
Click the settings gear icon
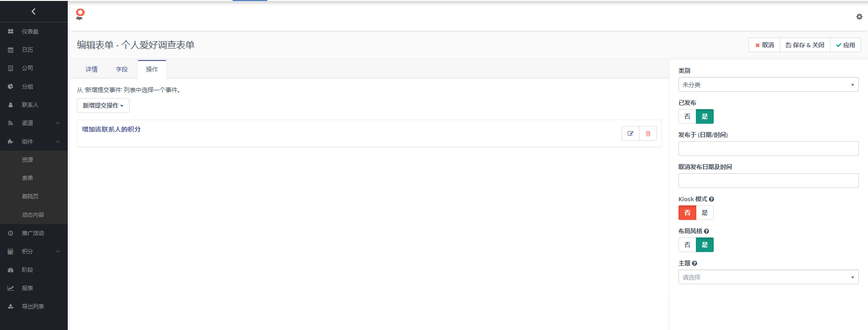(859, 16)
